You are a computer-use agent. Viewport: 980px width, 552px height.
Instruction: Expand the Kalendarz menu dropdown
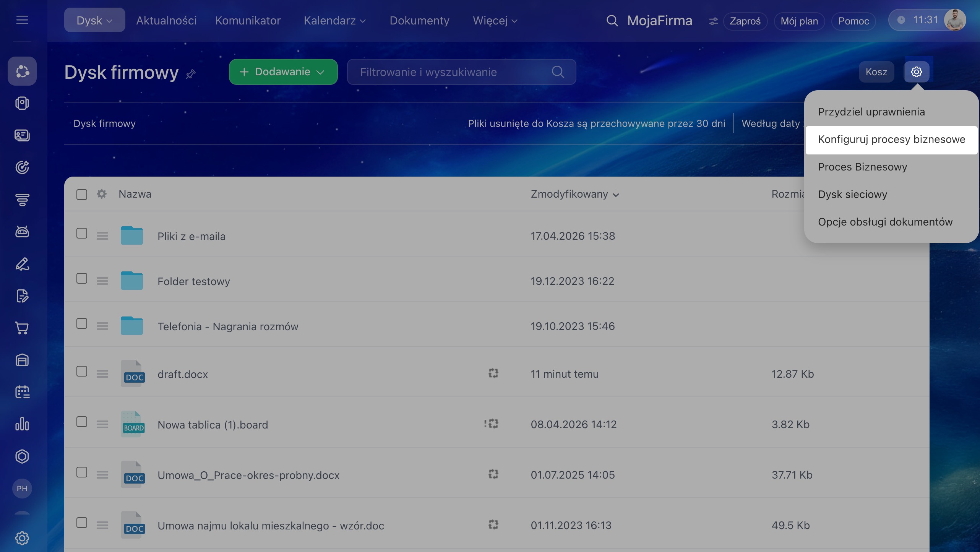click(334, 21)
